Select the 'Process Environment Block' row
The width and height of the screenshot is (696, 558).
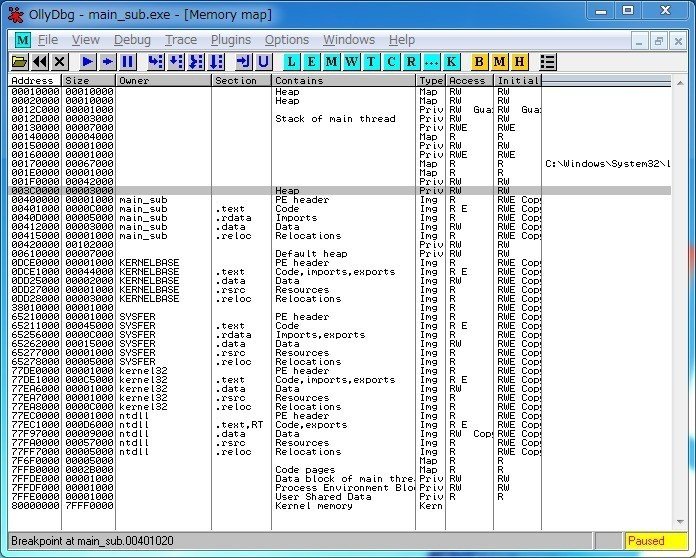point(340,487)
